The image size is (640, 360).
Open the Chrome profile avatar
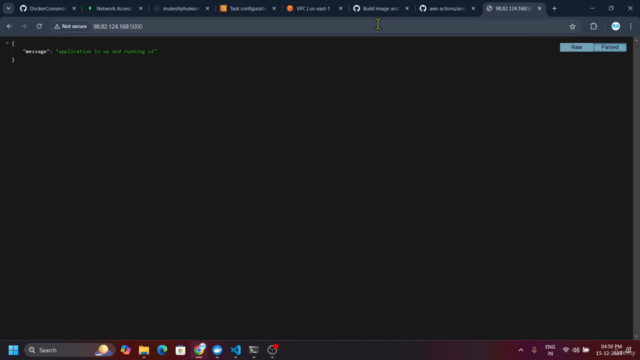click(616, 26)
